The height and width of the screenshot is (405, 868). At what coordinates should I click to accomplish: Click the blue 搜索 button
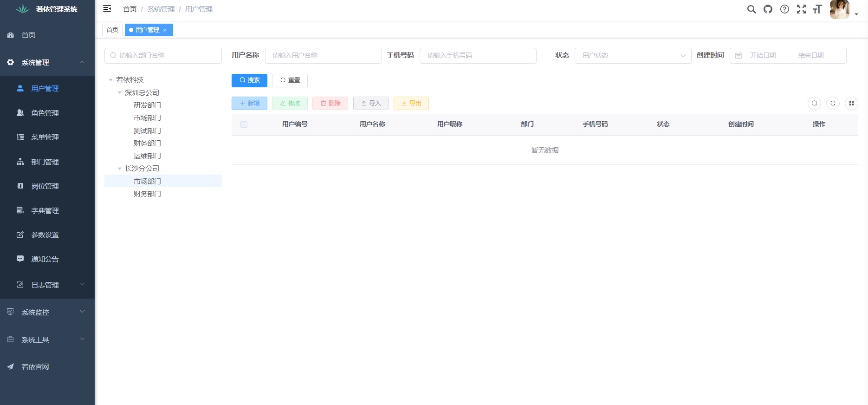(x=249, y=80)
